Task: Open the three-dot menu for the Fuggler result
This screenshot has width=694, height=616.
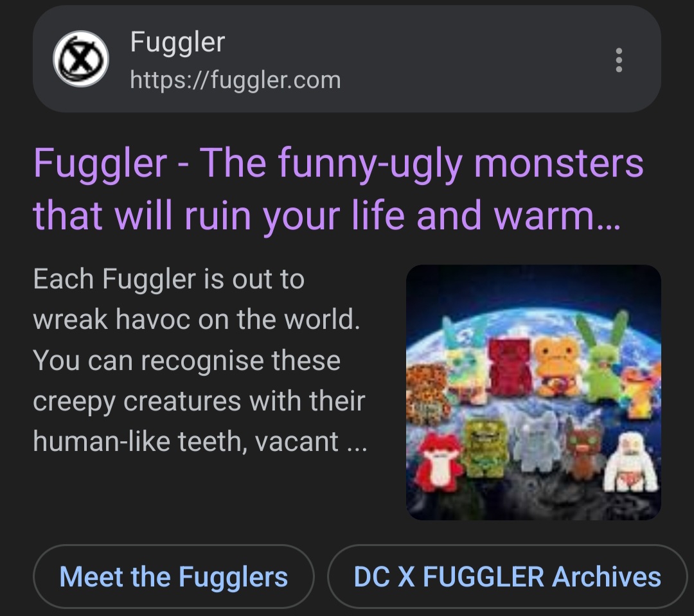Action: 619,60
